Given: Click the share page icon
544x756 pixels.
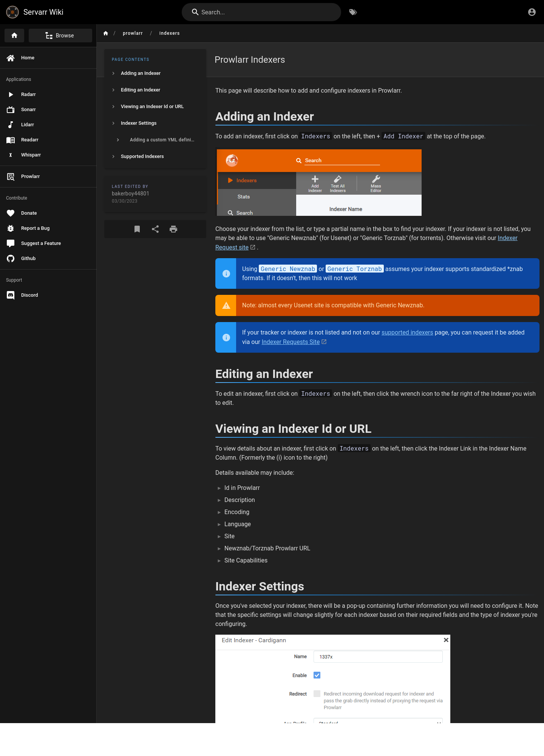Looking at the screenshot, I should click(x=155, y=229).
